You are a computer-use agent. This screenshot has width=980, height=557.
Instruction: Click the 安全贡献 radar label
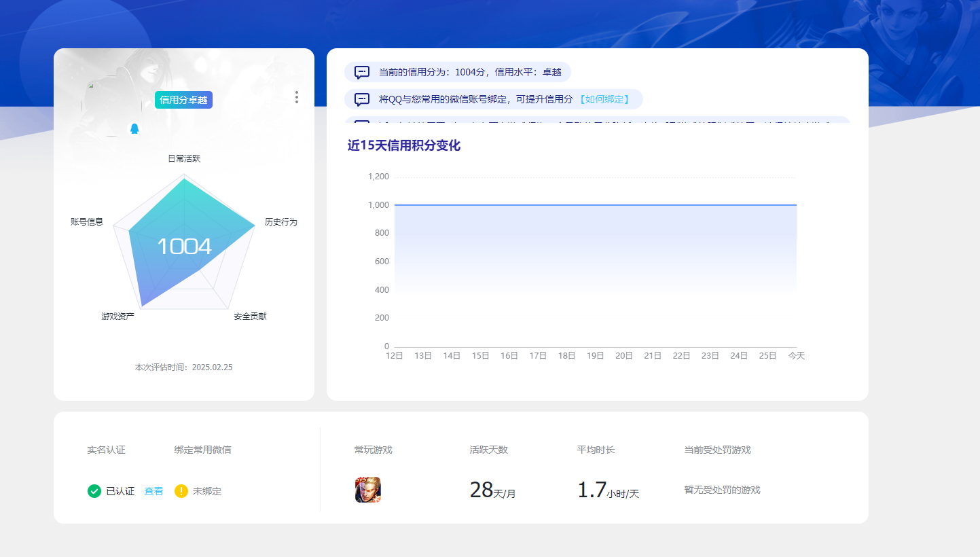(250, 317)
